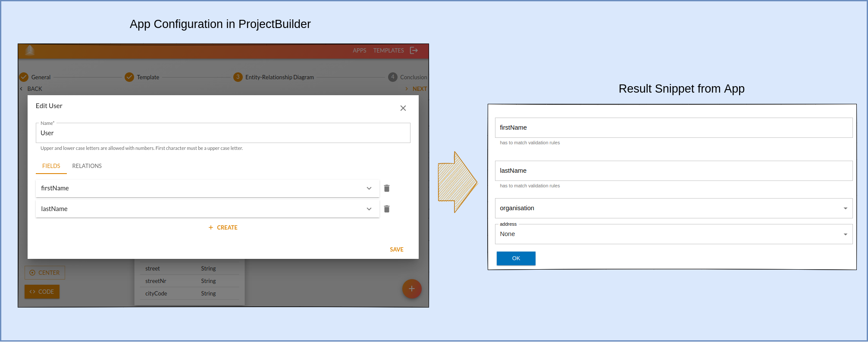Click the blue OK button
The width and height of the screenshot is (868, 342).
tap(516, 258)
